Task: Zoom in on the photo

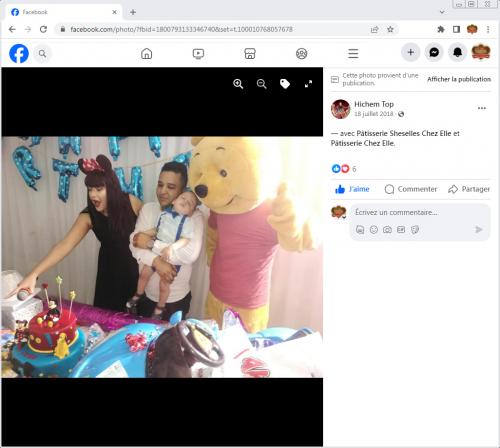Action: point(238,84)
